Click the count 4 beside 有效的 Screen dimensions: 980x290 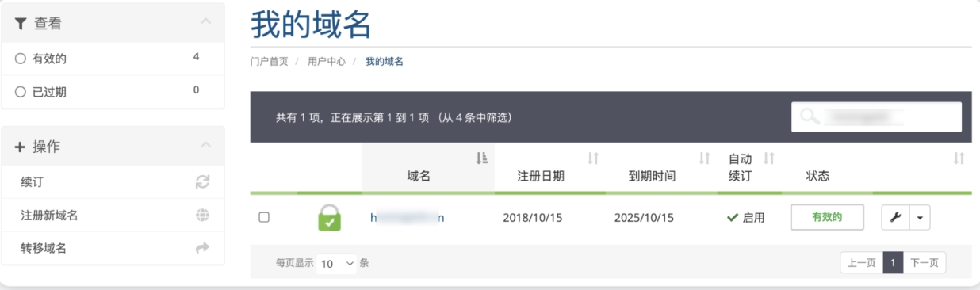point(196,57)
